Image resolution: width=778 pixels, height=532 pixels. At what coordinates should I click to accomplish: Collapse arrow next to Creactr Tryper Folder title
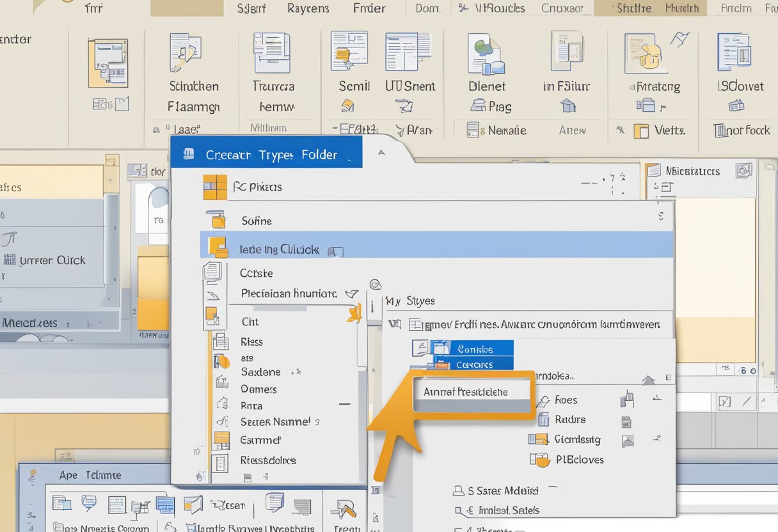click(x=381, y=153)
